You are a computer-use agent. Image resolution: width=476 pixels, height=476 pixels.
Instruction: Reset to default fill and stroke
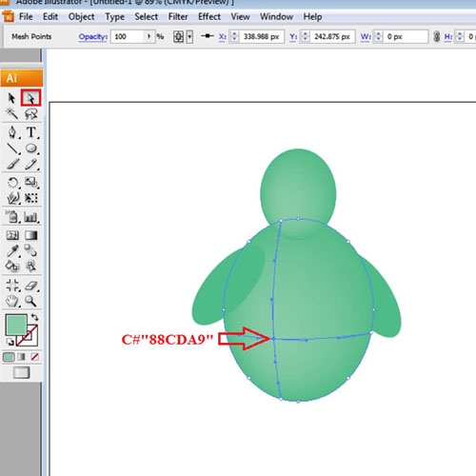point(10,342)
